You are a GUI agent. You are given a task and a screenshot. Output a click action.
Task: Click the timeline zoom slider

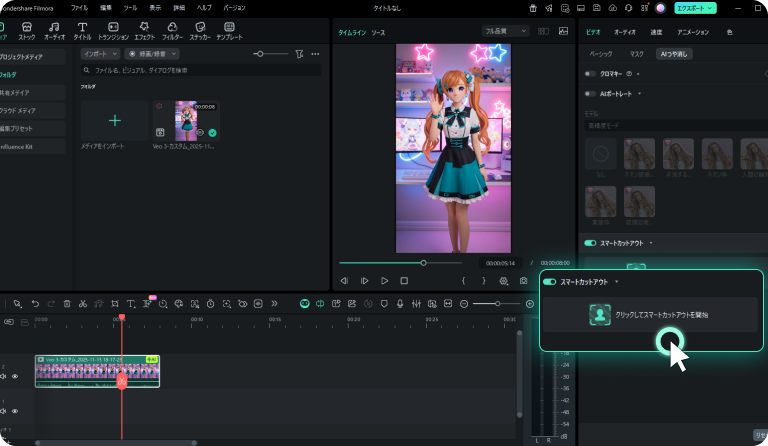[x=497, y=303]
